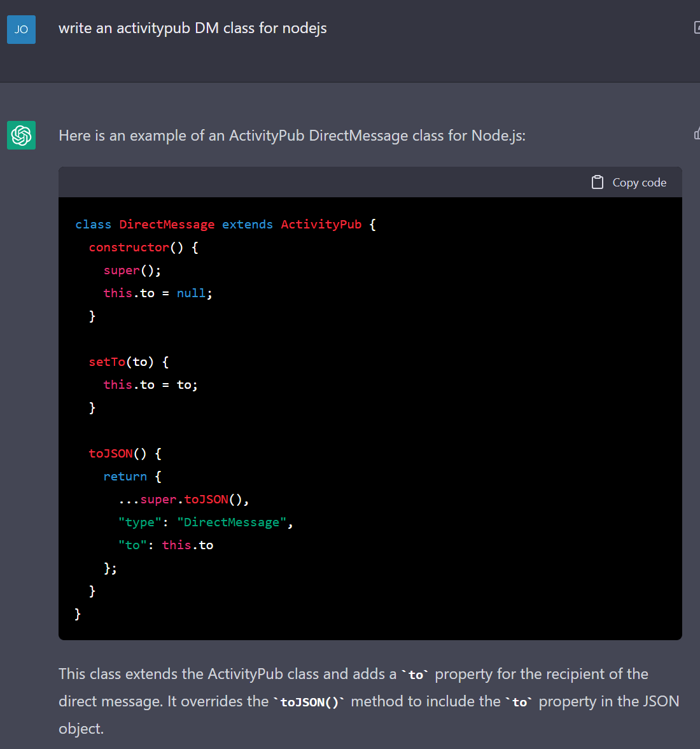Click the JO user avatar
The width and height of the screenshot is (700, 749).
click(x=21, y=30)
